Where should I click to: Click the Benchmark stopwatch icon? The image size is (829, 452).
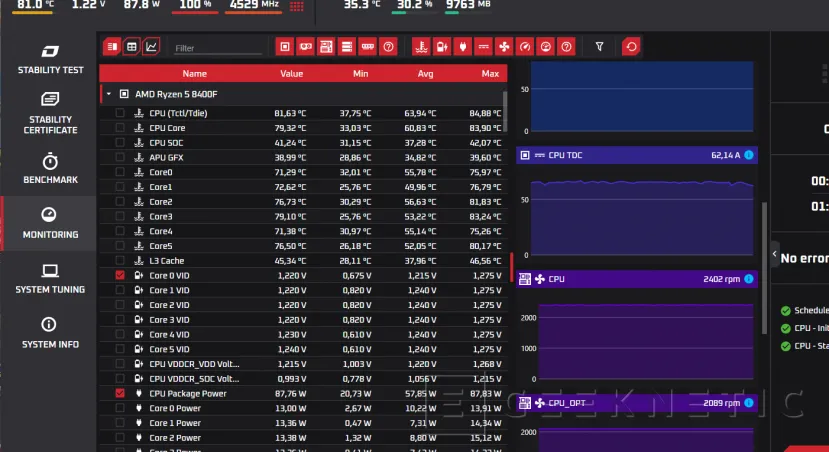tap(50, 161)
